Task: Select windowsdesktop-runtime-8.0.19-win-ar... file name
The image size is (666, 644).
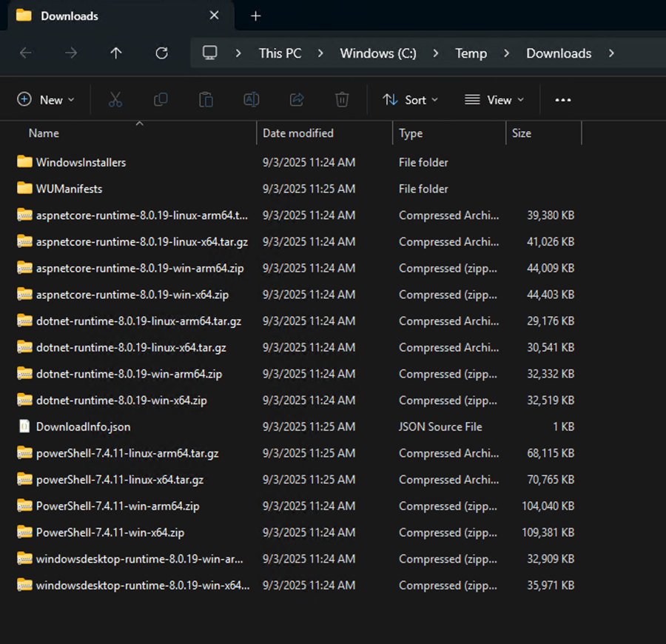Action: coord(140,559)
